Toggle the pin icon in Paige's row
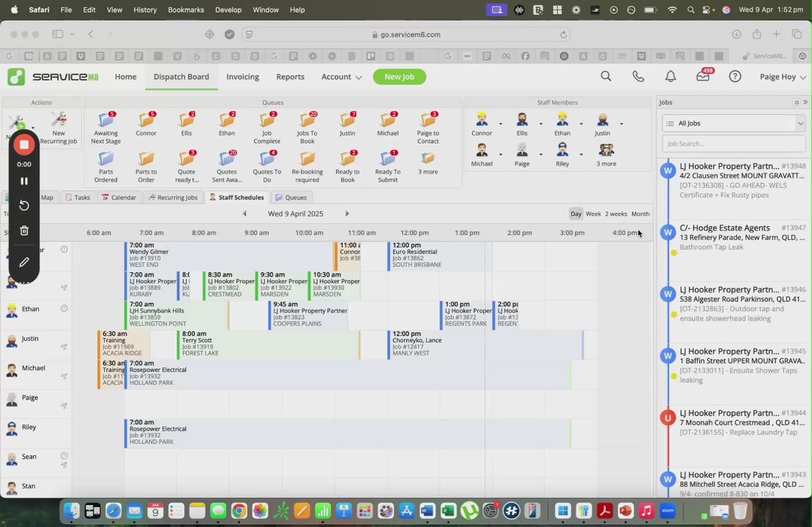The image size is (812, 527). point(64,405)
